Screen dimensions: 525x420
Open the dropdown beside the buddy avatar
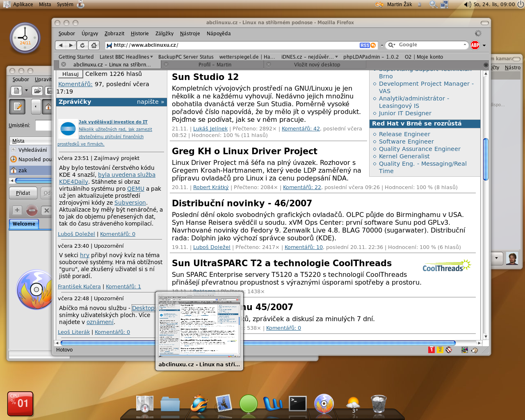coord(497,258)
